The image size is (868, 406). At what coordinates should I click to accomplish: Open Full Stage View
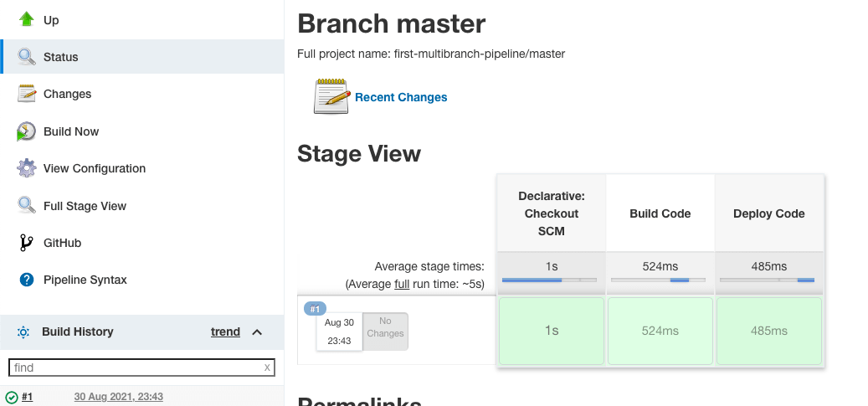click(x=85, y=206)
